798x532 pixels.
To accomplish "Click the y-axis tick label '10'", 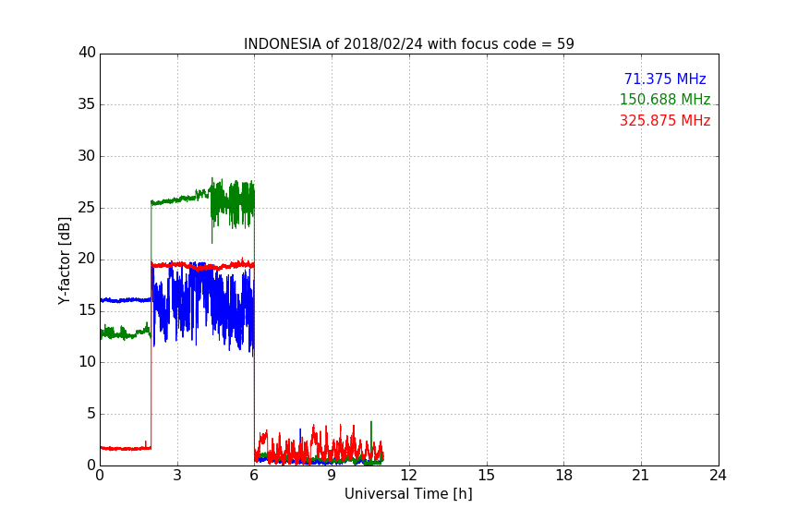I will pos(87,362).
